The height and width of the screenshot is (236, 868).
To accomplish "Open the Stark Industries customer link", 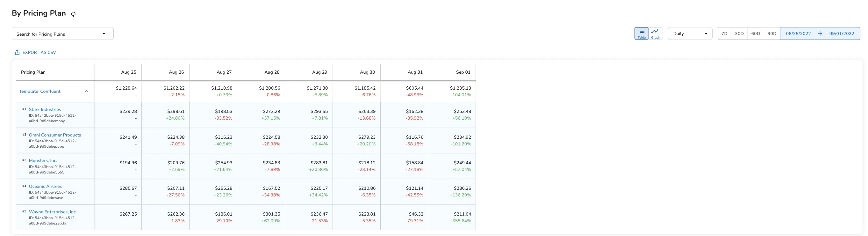I will [45, 110].
